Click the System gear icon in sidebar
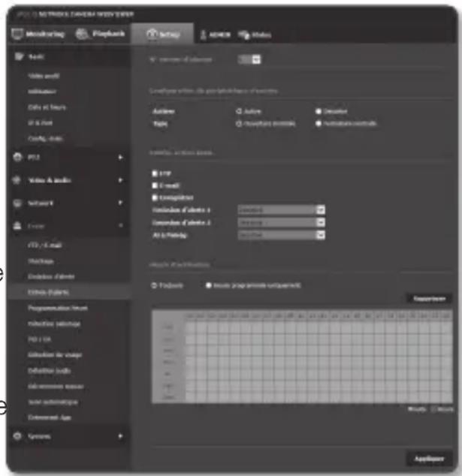The image size is (462, 476). [17, 435]
